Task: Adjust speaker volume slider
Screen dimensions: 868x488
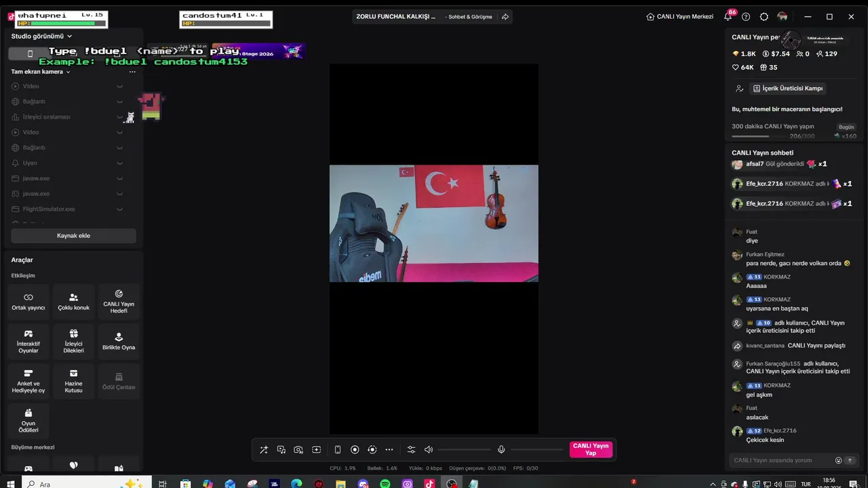Action: [x=464, y=449]
